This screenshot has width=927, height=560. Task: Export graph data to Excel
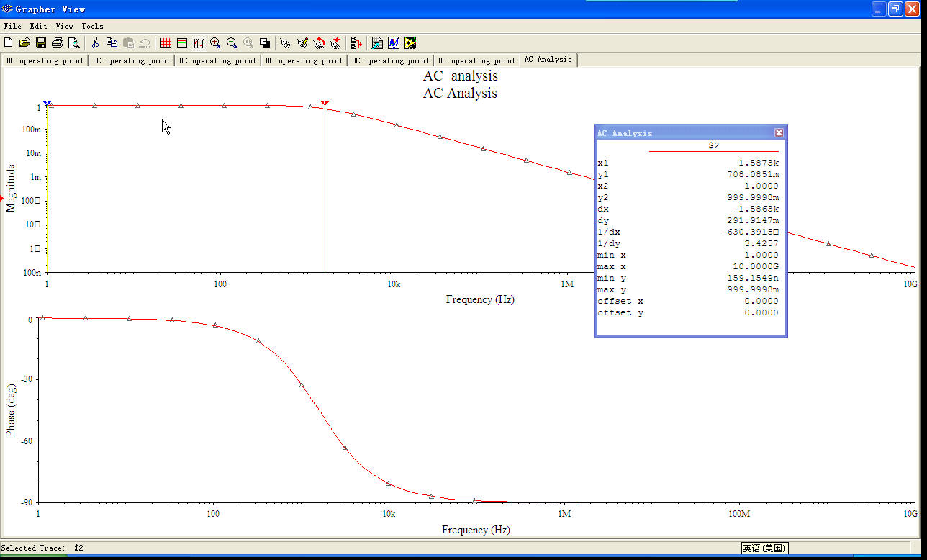377,43
